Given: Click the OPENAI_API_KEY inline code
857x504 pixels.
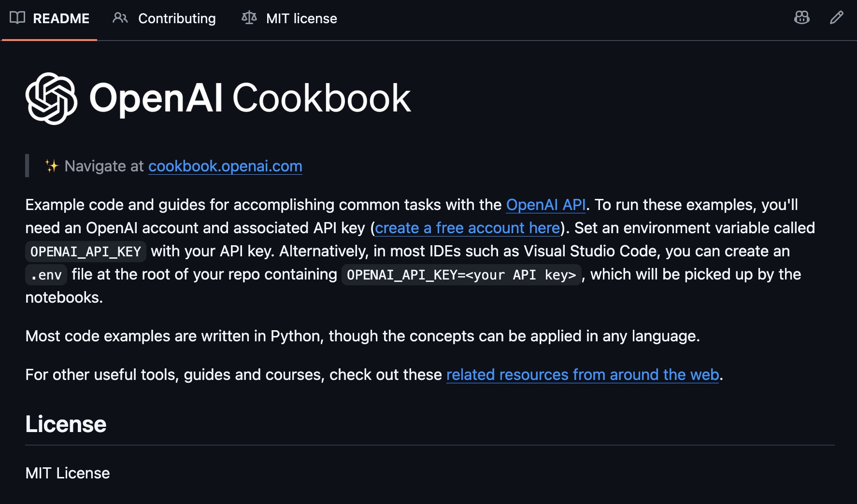Looking at the screenshot, I should [x=86, y=252].
